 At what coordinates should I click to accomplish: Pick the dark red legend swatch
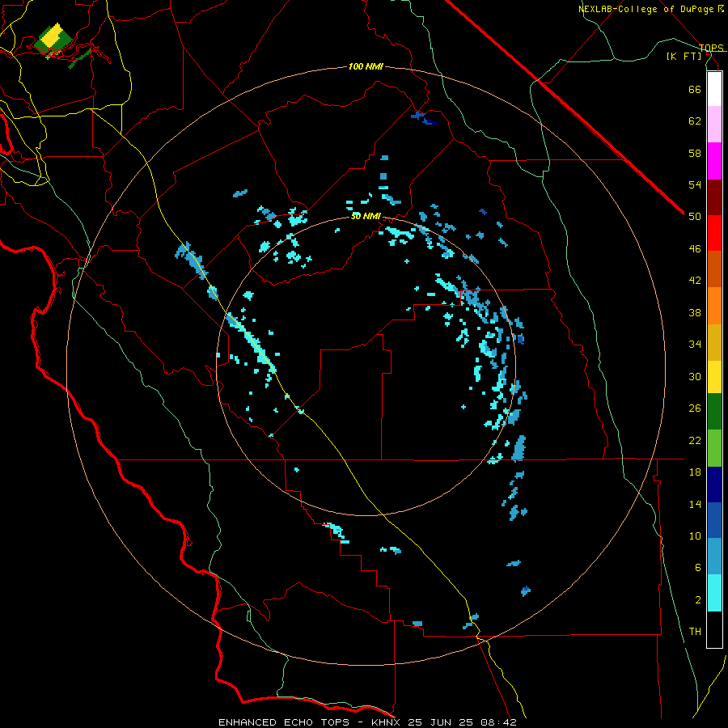[x=714, y=197]
